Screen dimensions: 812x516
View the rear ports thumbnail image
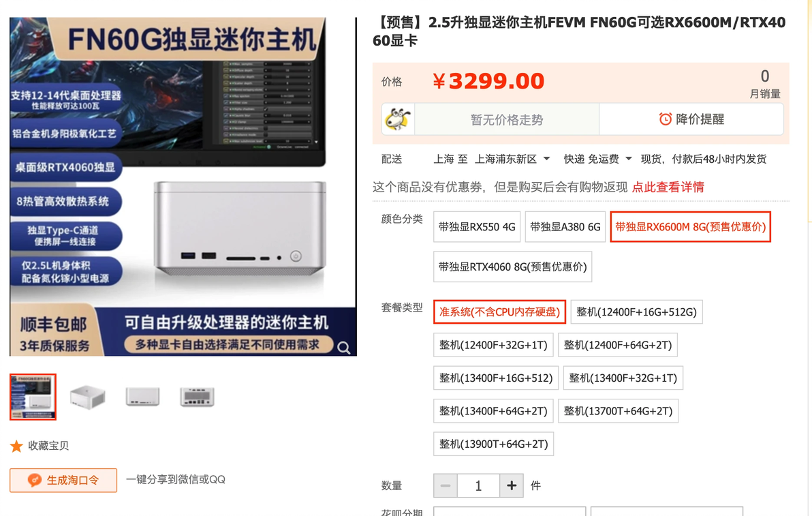pyautogui.click(x=197, y=397)
